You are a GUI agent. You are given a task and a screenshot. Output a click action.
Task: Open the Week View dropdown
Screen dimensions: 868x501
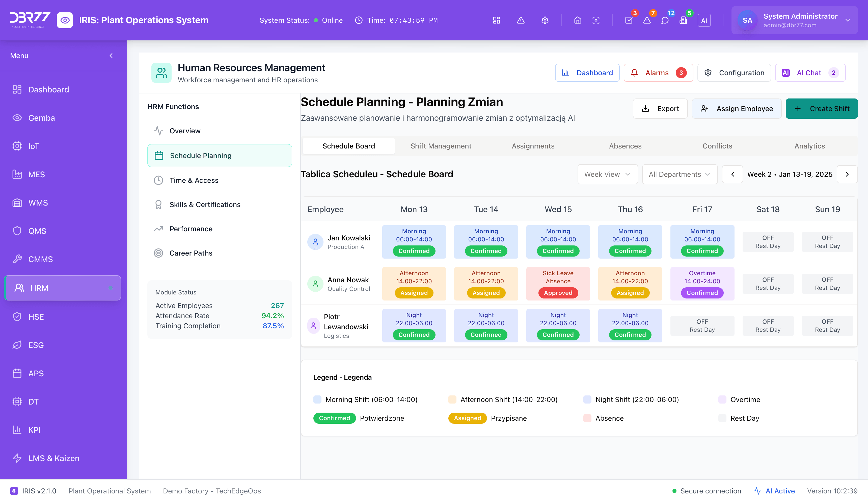607,174
